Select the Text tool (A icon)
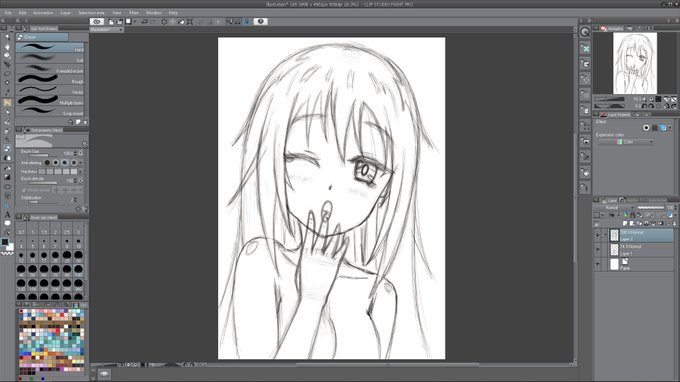This screenshot has width=680, height=382. 7,214
